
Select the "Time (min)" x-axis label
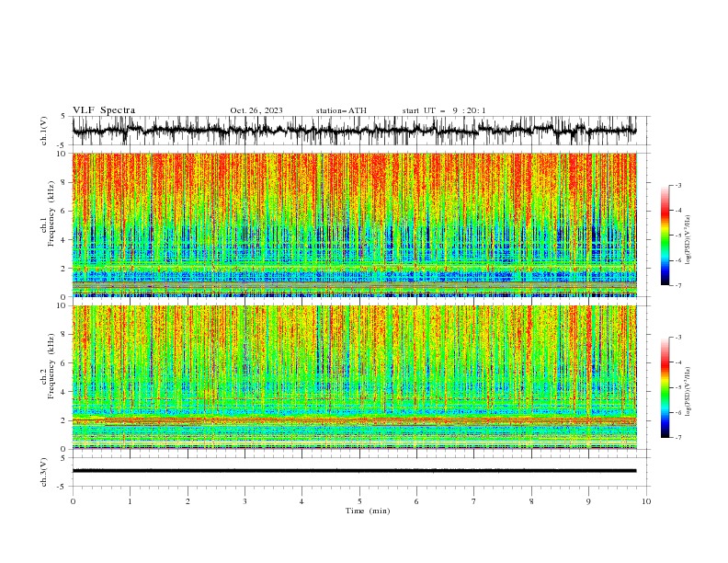368,511
